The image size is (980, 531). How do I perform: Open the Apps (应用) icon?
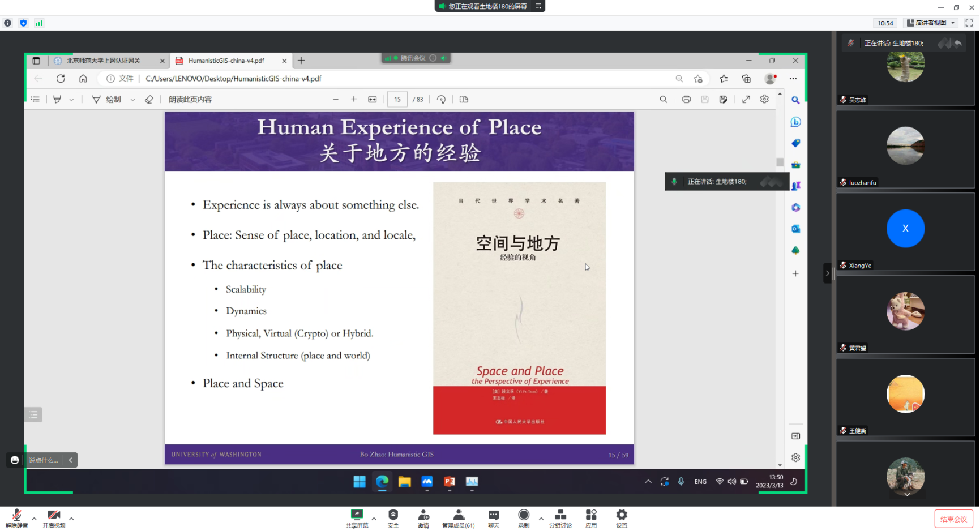coord(591,515)
